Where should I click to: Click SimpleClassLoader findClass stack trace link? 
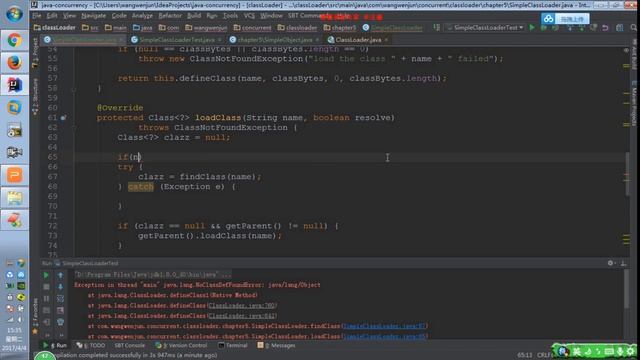click(384, 326)
